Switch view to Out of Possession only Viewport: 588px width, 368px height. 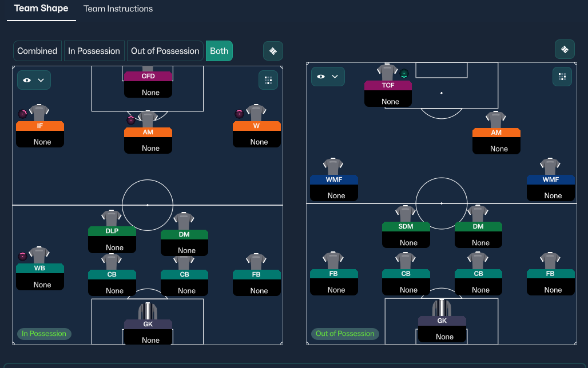coord(165,51)
